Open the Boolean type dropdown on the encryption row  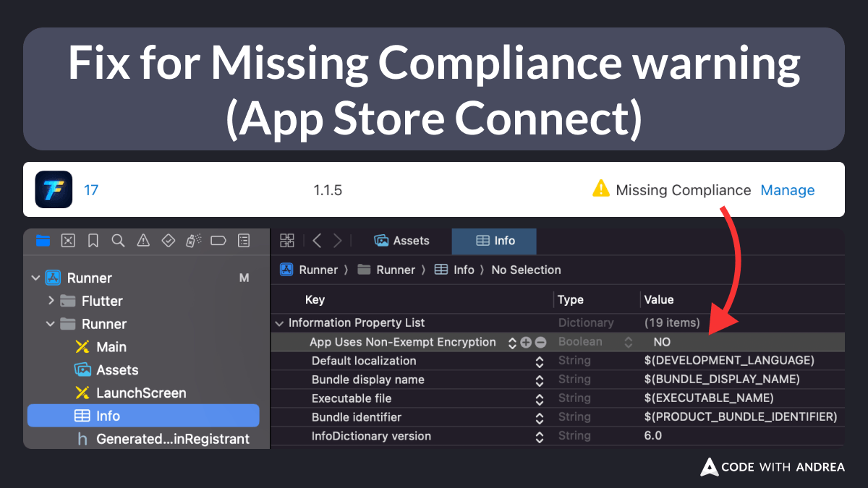(626, 341)
